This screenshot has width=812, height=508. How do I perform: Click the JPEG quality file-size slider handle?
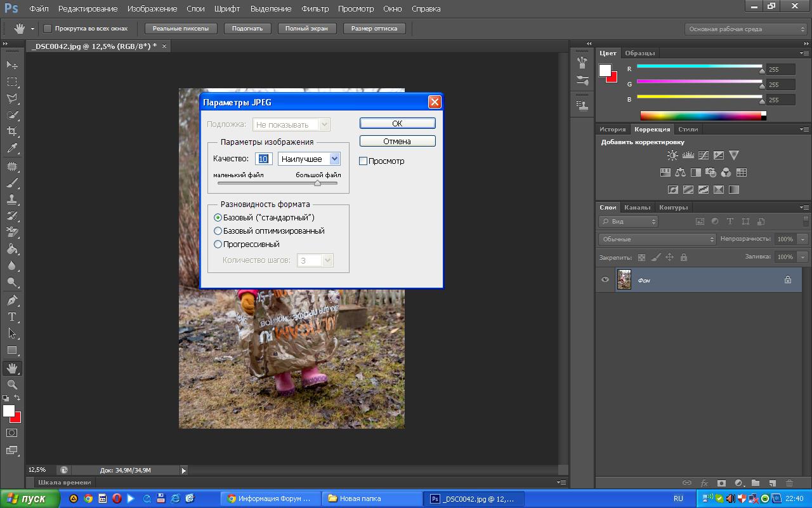(317, 183)
